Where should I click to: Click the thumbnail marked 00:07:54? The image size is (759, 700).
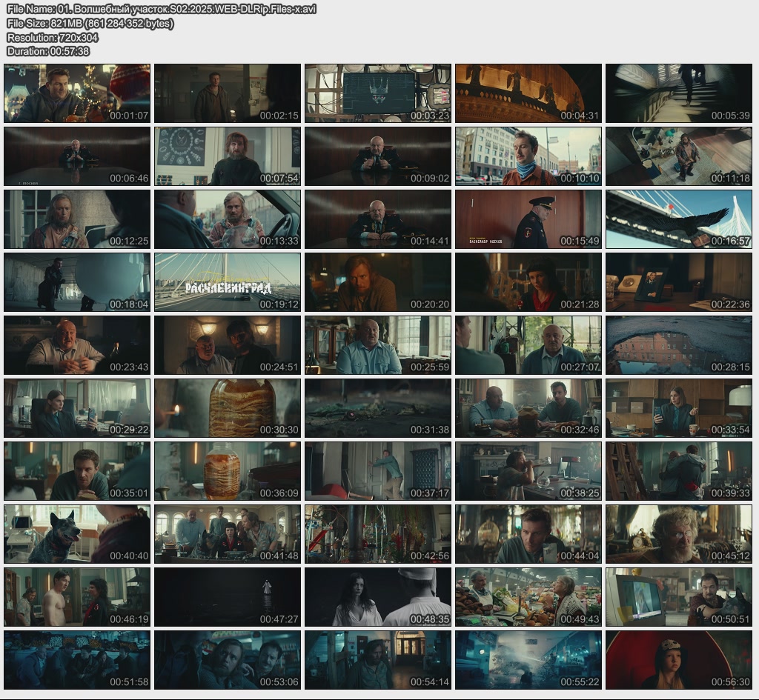[228, 156]
